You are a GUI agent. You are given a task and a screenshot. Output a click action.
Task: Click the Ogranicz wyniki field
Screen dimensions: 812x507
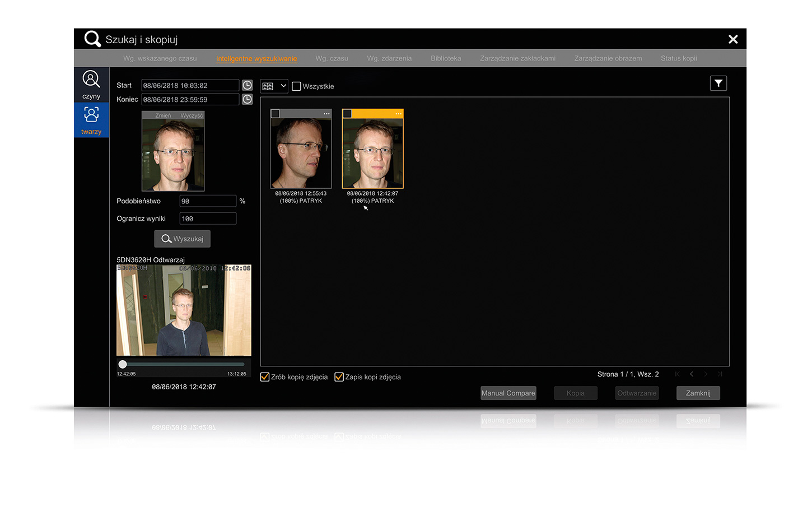click(208, 218)
